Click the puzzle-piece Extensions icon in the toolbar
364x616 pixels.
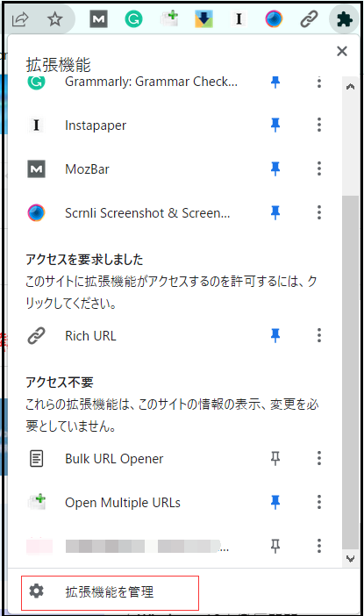[x=344, y=19]
